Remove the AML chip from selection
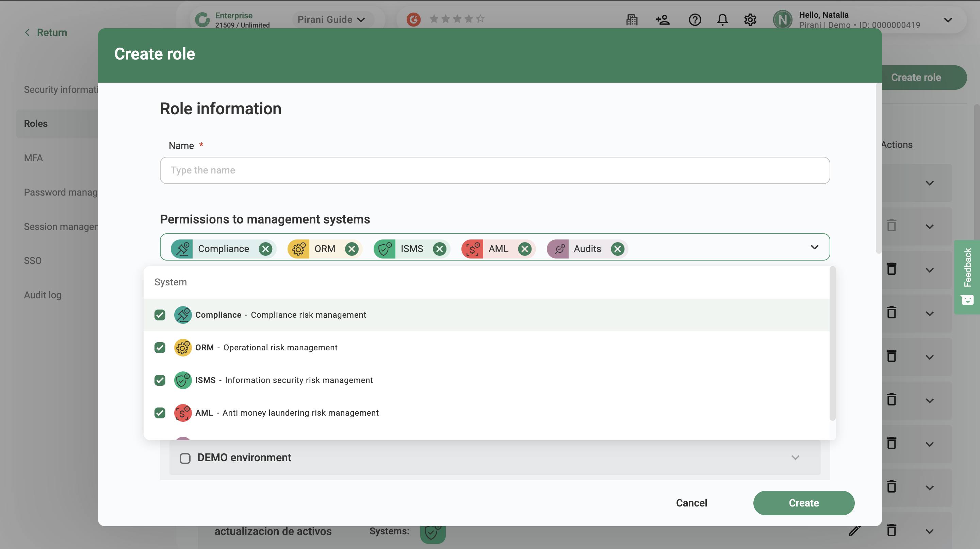 (x=525, y=249)
